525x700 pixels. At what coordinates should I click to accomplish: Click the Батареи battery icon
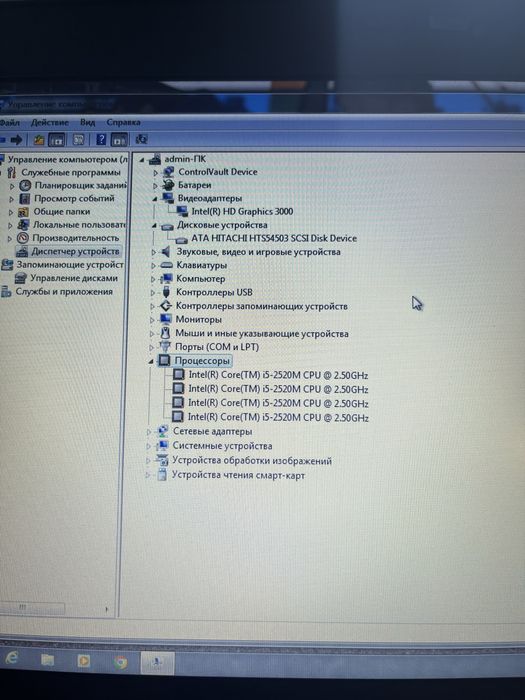pos(168,185)
